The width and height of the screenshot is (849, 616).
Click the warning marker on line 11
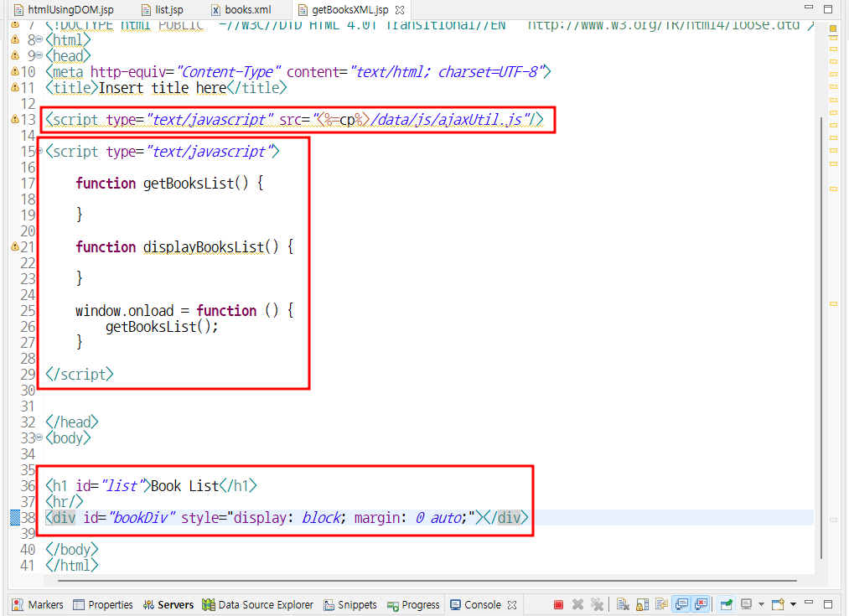tap(15, 86)
